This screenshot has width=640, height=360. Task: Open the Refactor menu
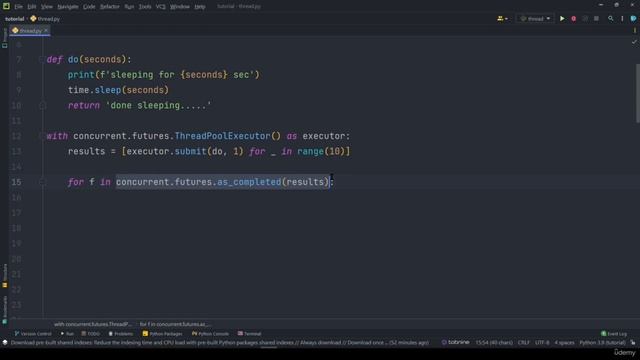click(110, 7)
